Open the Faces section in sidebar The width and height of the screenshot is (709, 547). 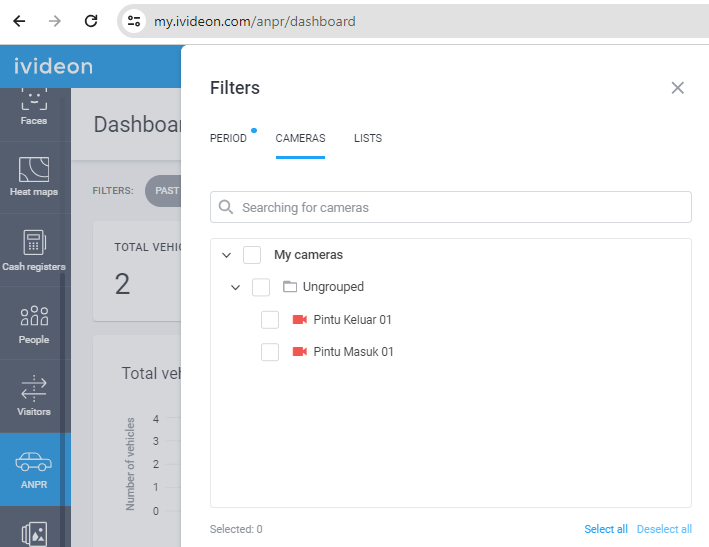(34, 108)
